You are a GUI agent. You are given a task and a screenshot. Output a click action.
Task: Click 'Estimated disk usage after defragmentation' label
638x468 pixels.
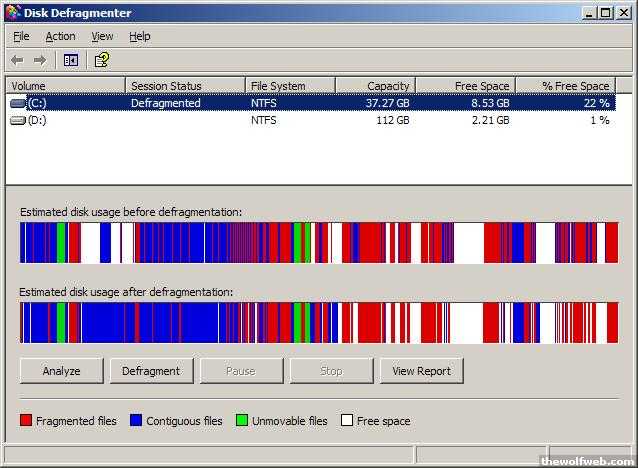click(x=126, y=292)
